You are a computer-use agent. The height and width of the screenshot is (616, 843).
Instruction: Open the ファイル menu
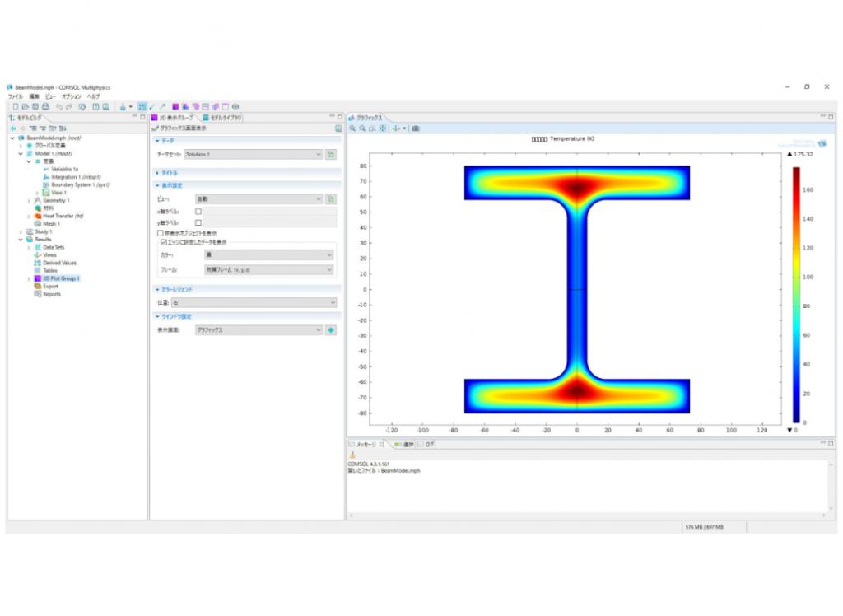(x=16, y=96)
